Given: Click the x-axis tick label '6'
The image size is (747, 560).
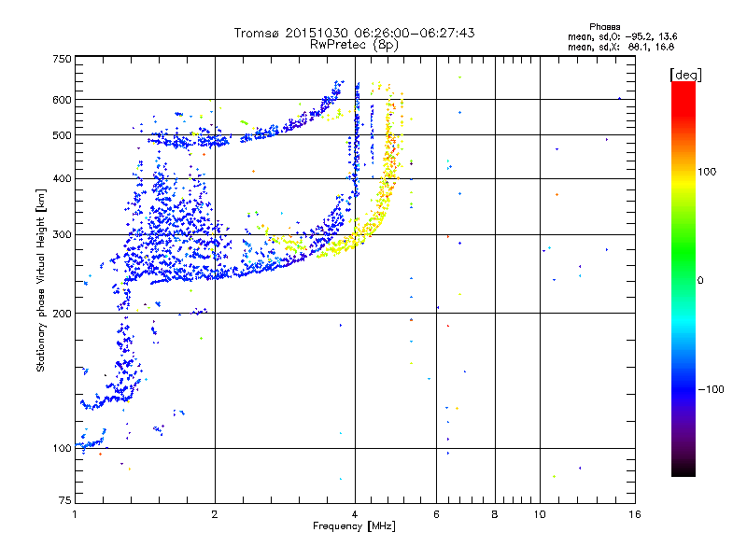Looking at the screenshot, I should point(436,515).
